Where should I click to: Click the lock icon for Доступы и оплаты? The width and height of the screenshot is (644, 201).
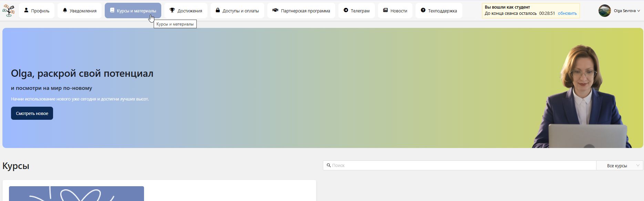pyautogui.click(x=218, y=10)
